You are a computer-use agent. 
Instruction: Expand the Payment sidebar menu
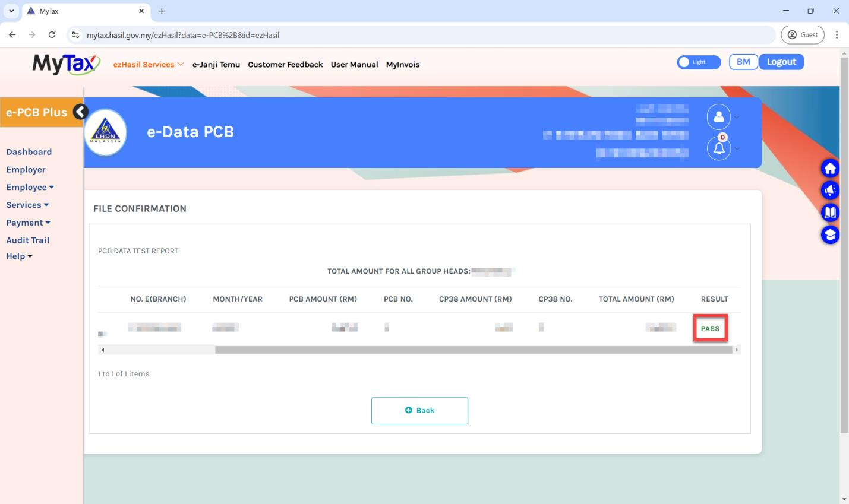28,223
